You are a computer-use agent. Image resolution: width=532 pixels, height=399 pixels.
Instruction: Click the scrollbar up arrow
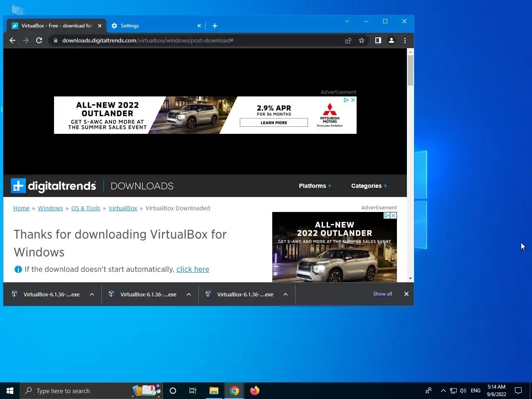coord(411,52)
